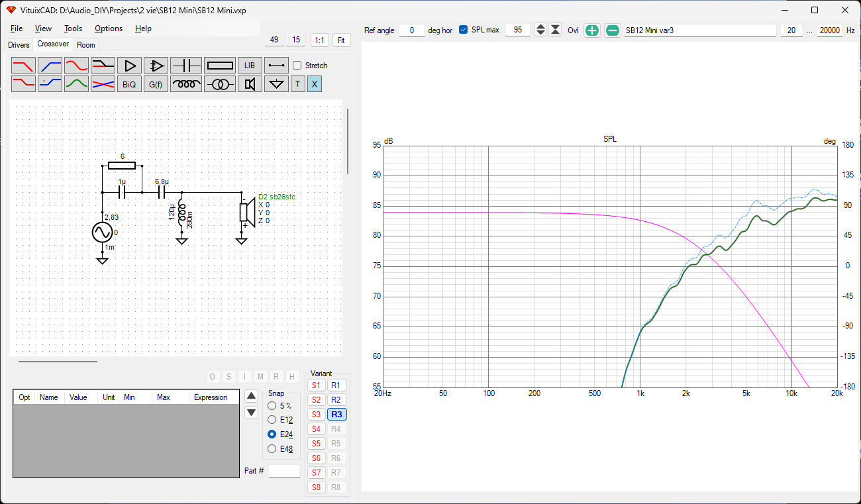Viewport: 861px width, 504px height.
Task: Switch to variant R1
Action: tap(336, 385)
